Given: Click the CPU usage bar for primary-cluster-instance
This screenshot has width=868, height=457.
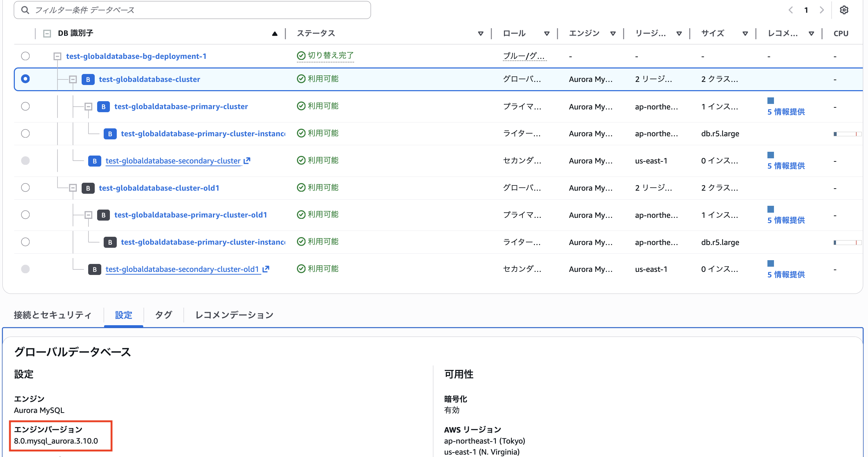Looking at the screenshot, I should click(x=847, y=134).
